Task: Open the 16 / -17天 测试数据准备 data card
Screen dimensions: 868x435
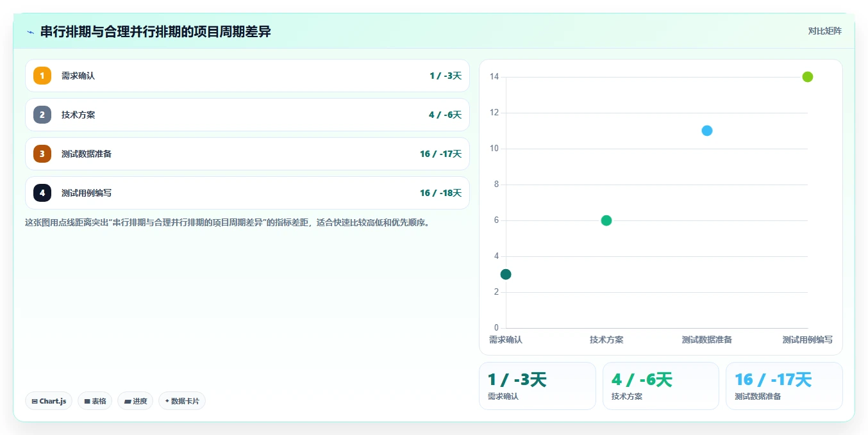Action: (784, 386)
